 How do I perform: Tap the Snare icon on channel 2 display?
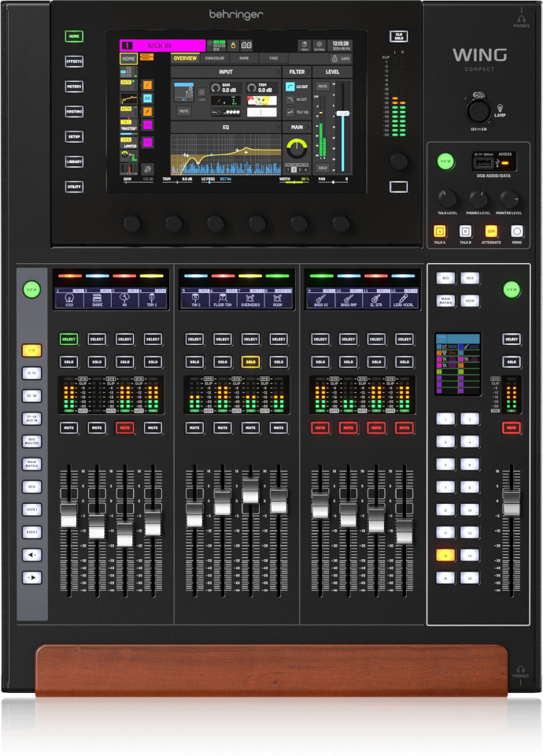[x=97, y=298]
